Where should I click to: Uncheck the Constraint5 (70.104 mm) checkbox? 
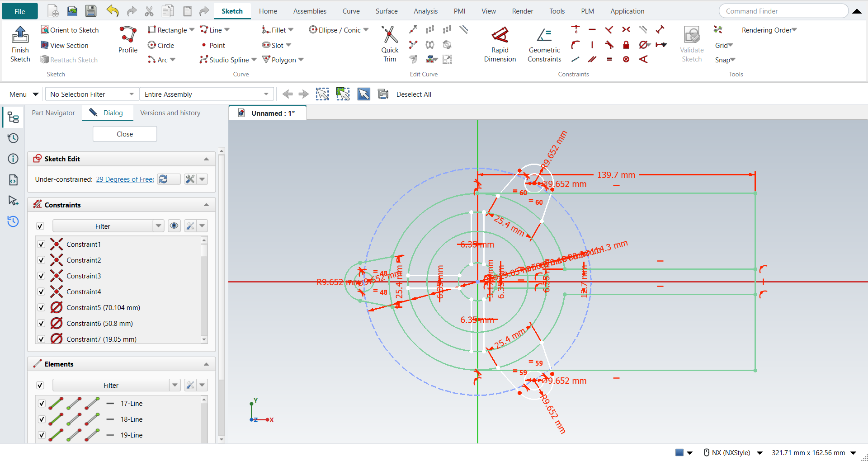tap(41, 308)
